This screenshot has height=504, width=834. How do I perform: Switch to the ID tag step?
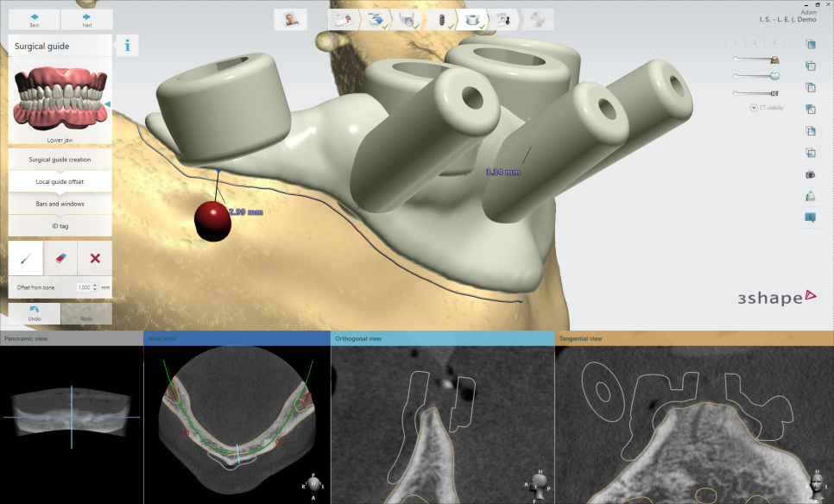(60, 225)
